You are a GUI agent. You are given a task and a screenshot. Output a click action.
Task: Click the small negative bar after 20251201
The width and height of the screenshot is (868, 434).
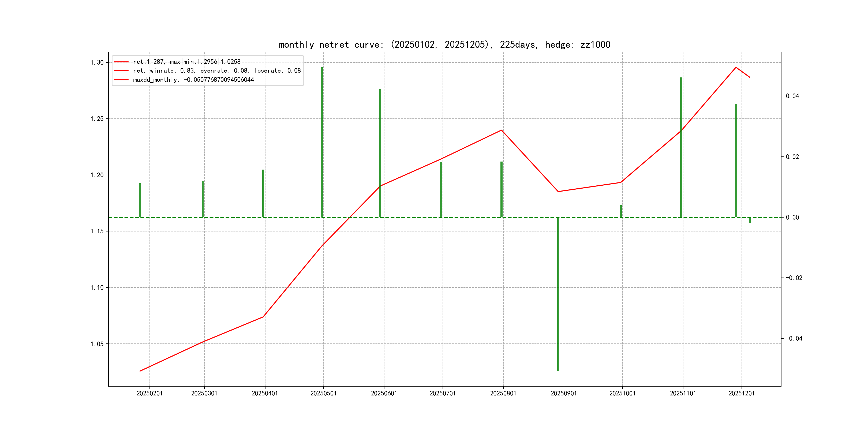pyautogui.click(x=750, y=220)
